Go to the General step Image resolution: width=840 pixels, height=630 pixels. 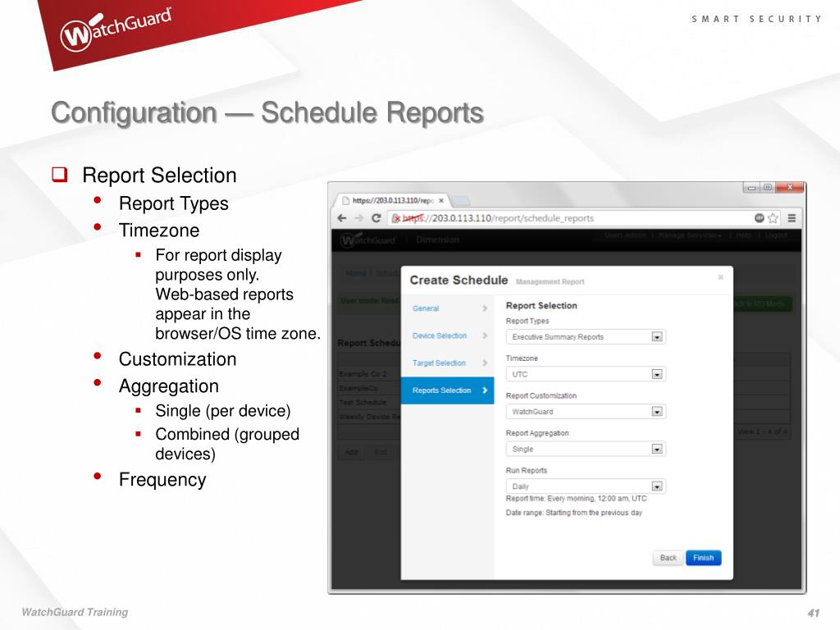pos(447,308)
